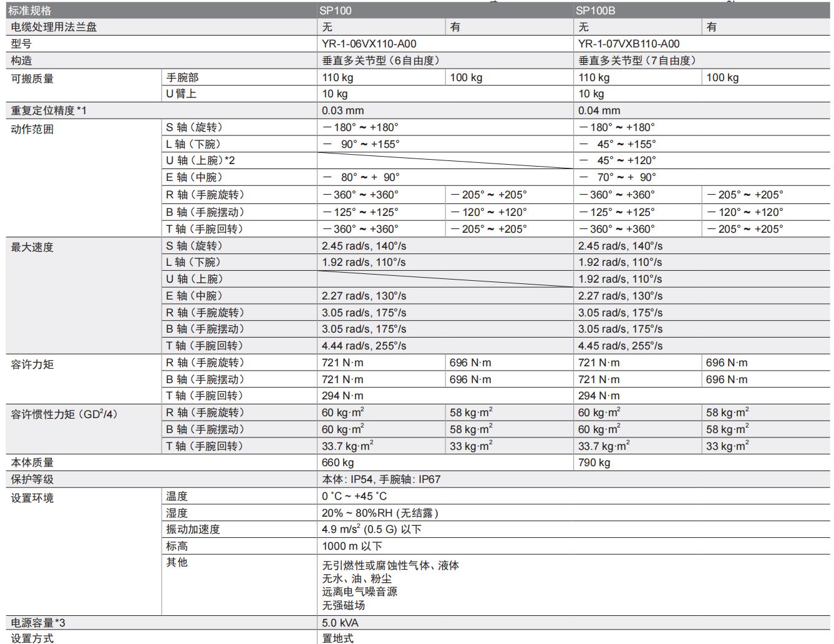Click the '−90° ~ +155°' range value
This screenshot has width=834, height=644.
tap(361, 144)
